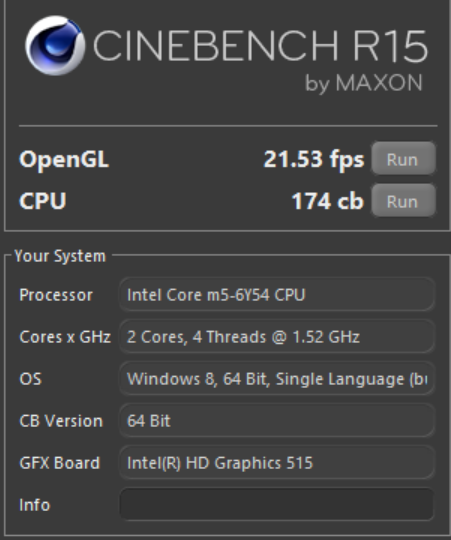Click the 'Your System' group heading
Viewport: 451px width, 540px height.
(60, 256)
